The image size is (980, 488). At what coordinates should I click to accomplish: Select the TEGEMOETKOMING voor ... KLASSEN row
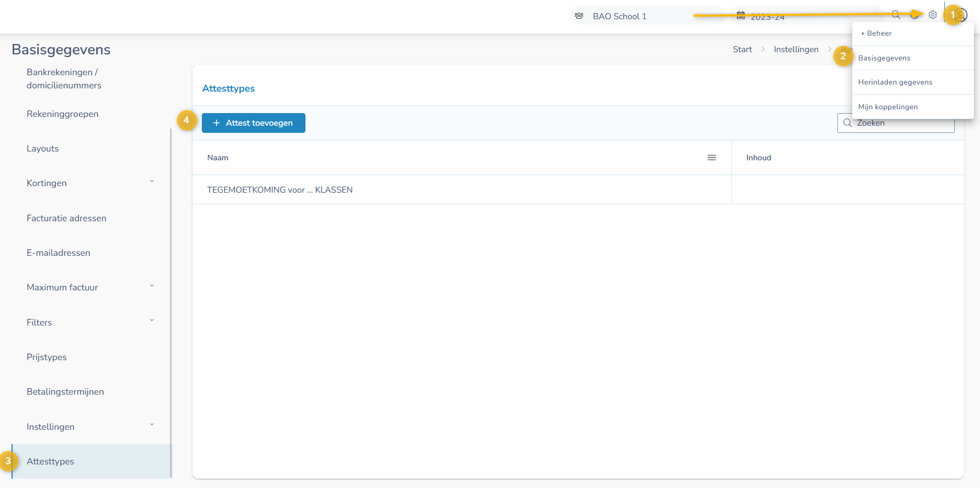pyautogui.click(x=280, y=190)
